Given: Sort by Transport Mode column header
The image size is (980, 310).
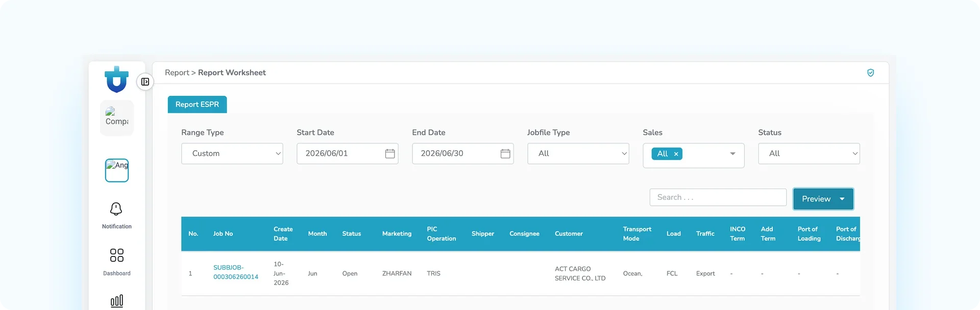Looking at the screenshot, I should tap(637, 234).
